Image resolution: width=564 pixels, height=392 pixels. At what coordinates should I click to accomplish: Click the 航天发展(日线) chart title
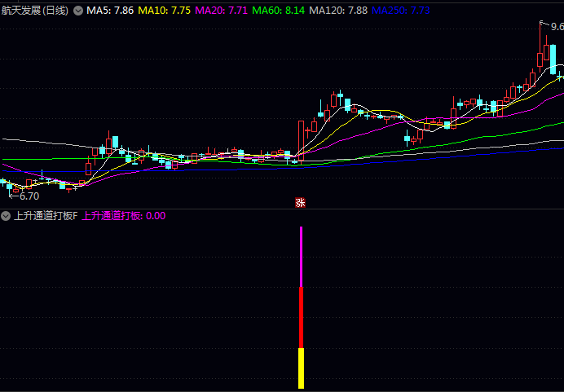35,11
